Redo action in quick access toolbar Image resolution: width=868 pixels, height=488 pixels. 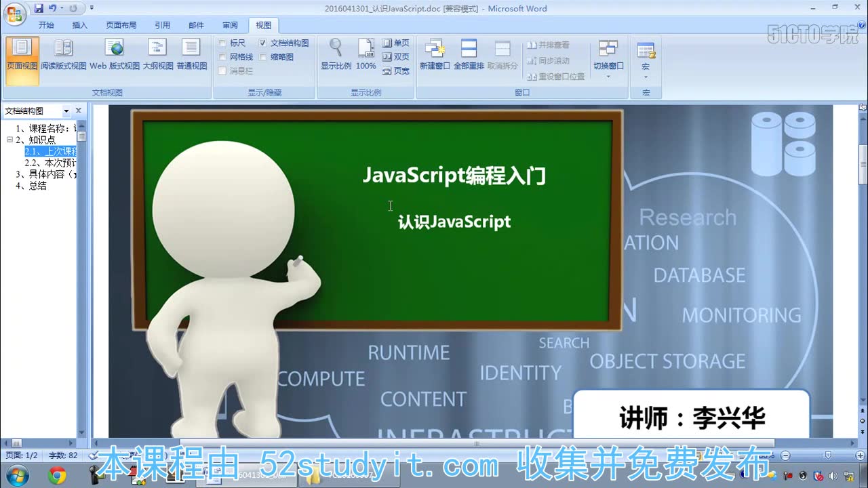tap(73, 8)
